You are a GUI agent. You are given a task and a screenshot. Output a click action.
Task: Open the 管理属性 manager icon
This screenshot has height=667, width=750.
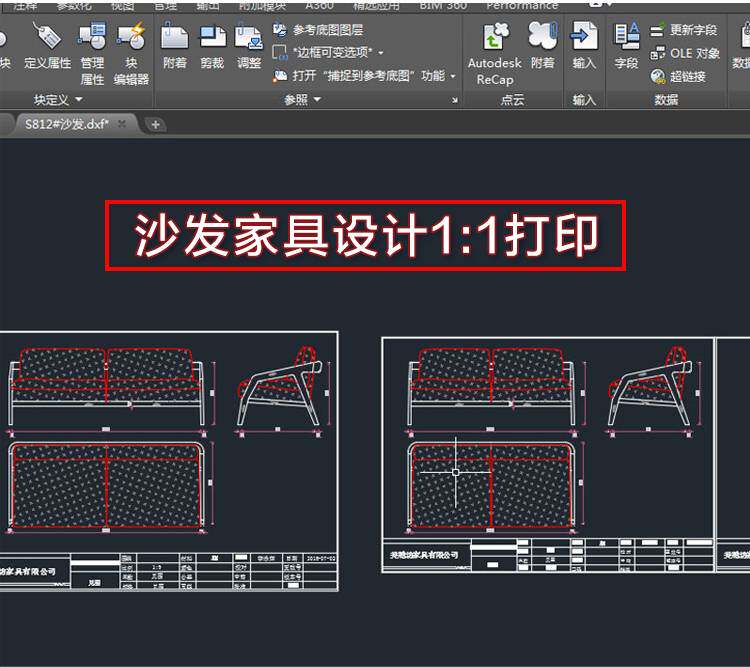tap(92, 36)
